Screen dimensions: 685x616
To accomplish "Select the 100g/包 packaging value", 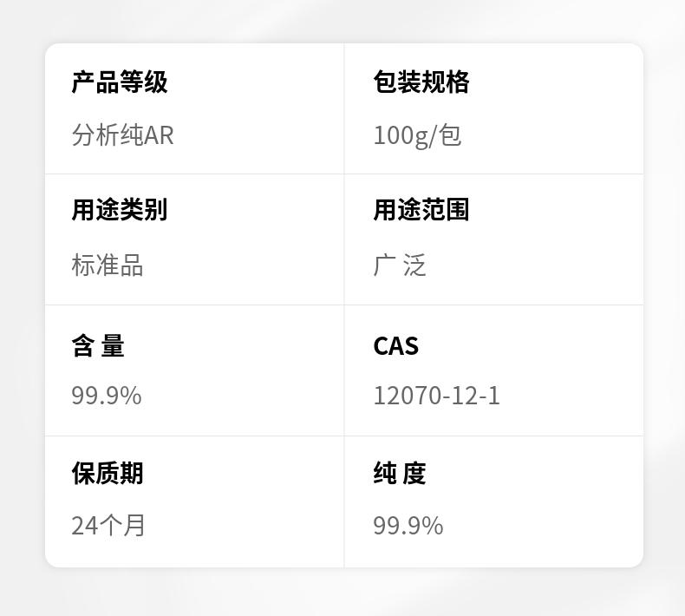I will [416, 135].
